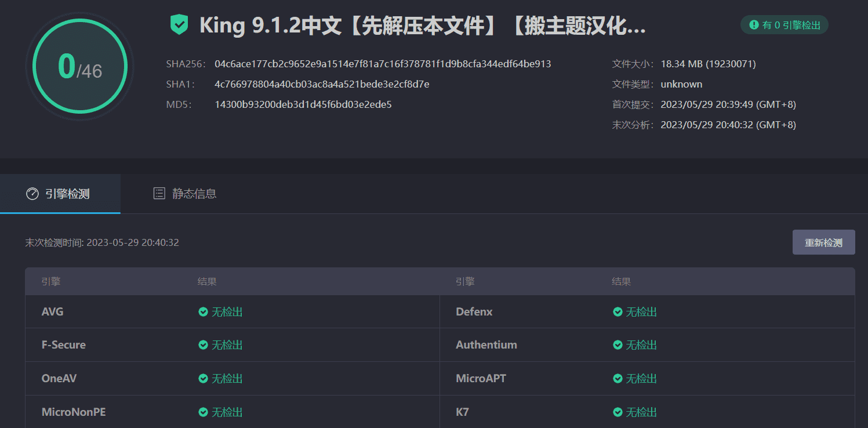Click the green check icon in OneAV row
The width and height of the screenshot is (868, 428).
(203, 379)
